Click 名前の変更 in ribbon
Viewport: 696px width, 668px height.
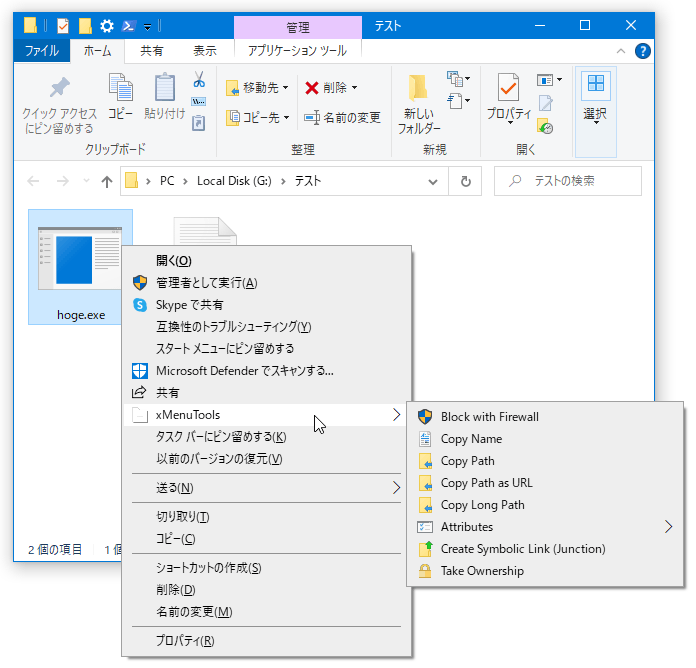tap(342, 118)
